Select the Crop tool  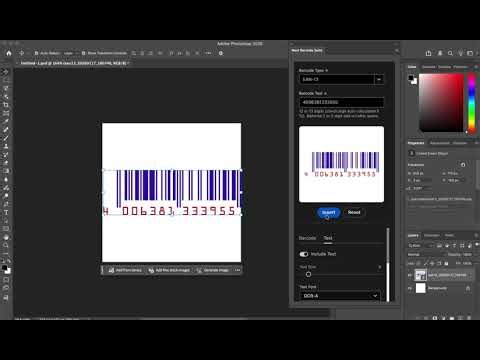point(6,105)
